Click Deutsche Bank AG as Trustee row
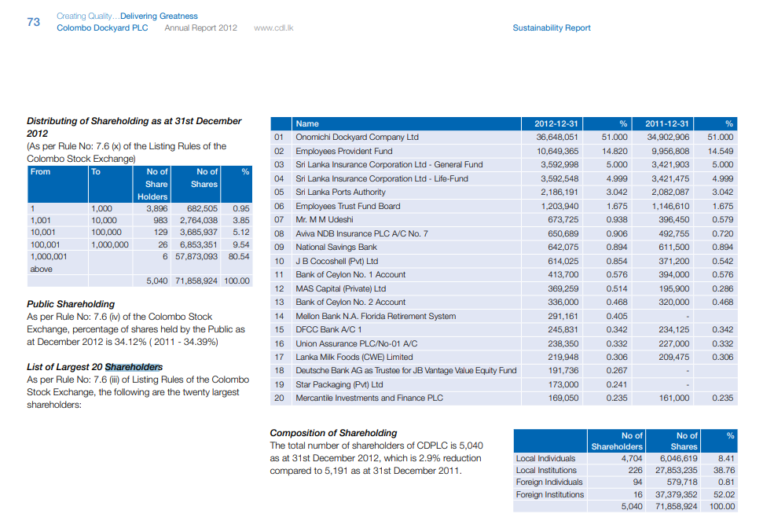This screenshot has width=763, height=532. pos(405,370)
